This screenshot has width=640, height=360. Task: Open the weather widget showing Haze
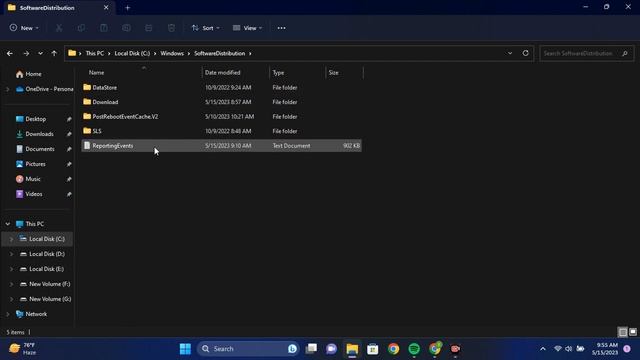[23, 349]
